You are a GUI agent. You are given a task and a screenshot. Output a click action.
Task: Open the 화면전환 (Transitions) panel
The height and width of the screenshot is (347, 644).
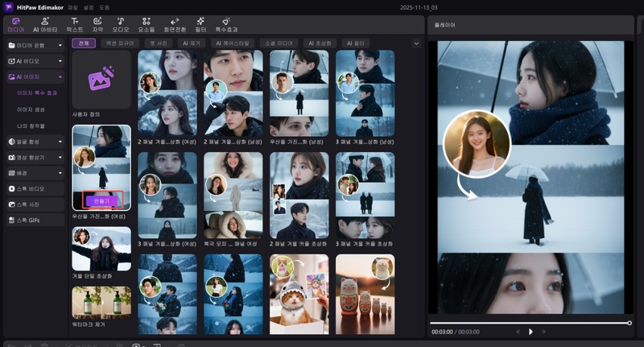click(x=175, y=23)
